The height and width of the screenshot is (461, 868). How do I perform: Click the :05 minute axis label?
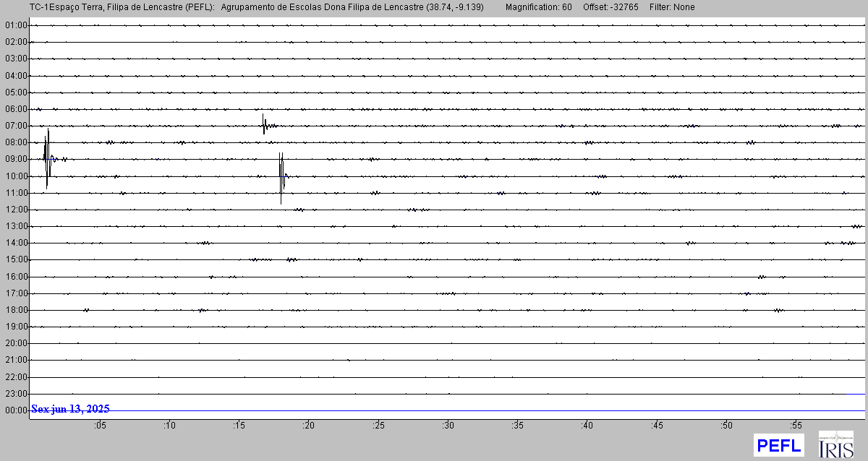(100, 426)
